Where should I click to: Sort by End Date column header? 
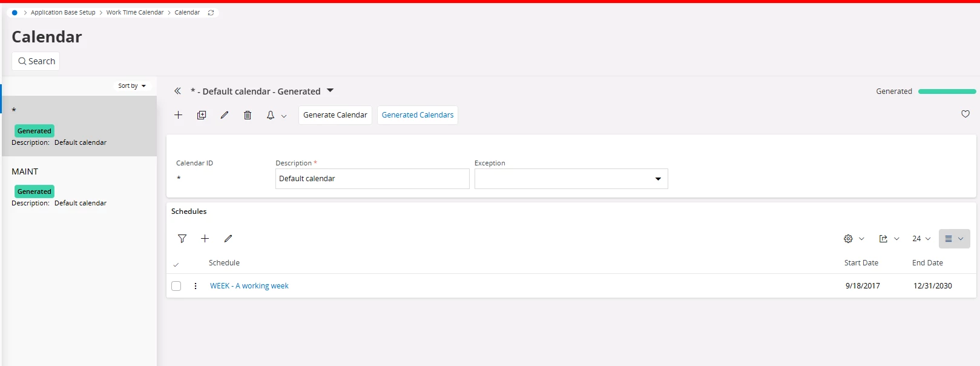[x=927, y=263]
